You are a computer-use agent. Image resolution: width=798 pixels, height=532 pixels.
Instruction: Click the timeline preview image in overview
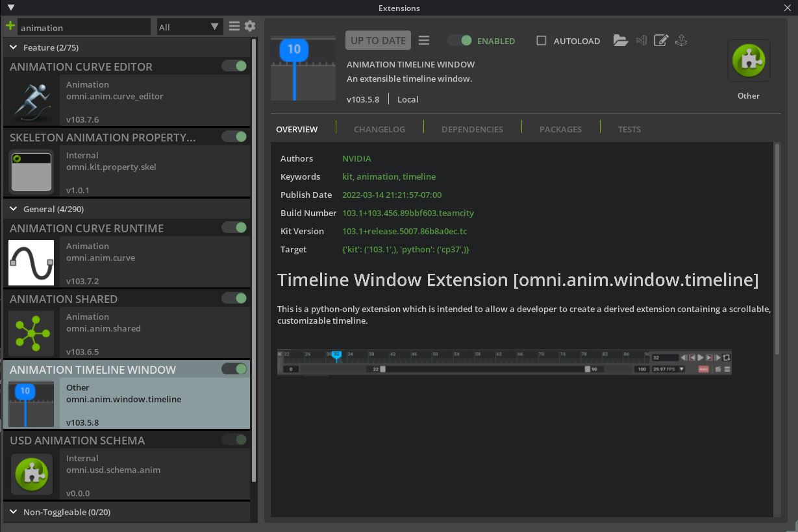pos(504,363)
